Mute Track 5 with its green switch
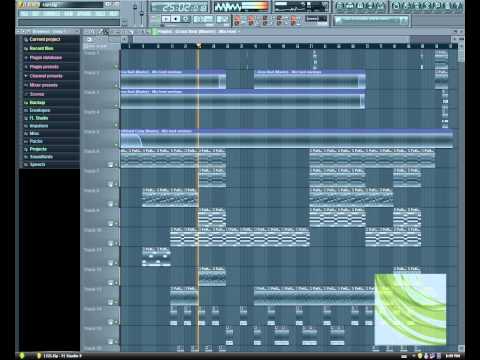This screenshot has height=360, width=480. [x=116, y=145]
